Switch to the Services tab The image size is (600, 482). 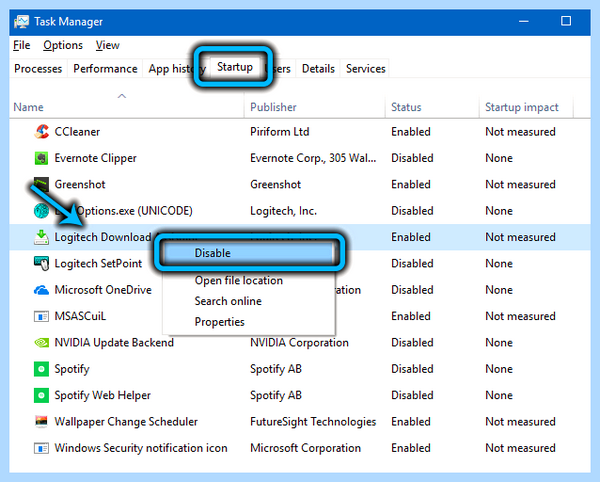[365, 68]
